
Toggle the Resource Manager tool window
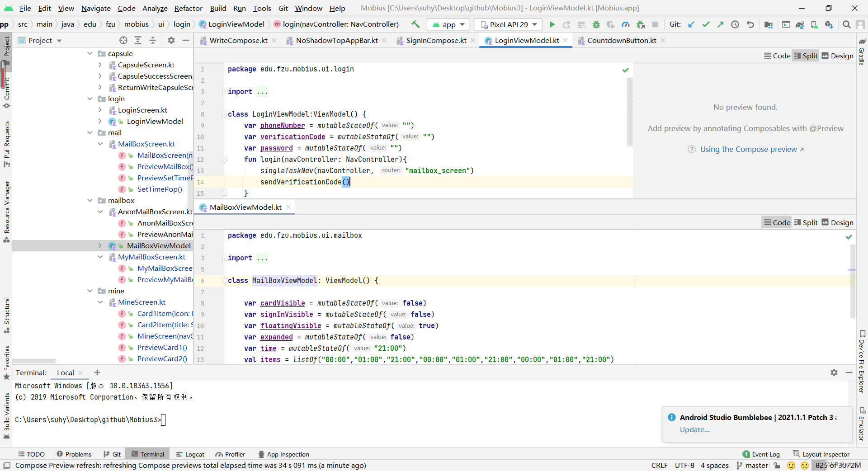tap(6, 212)
